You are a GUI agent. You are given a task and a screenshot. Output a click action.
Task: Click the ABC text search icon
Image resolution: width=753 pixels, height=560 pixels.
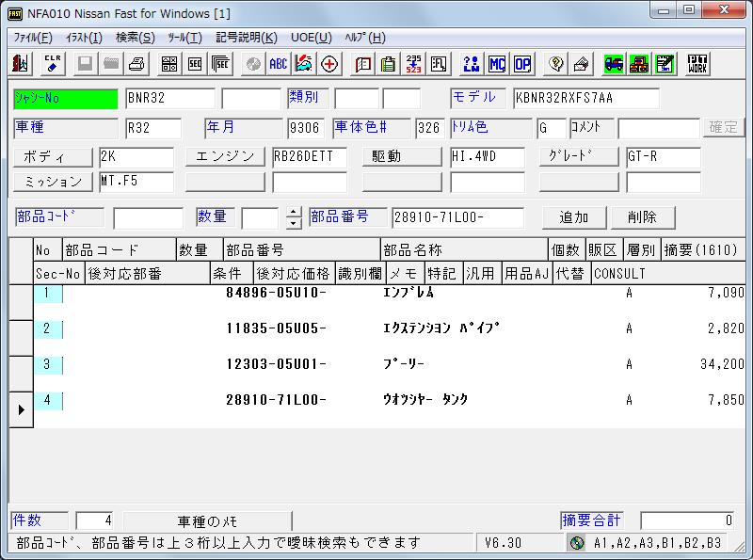click(x=279, y=64)
